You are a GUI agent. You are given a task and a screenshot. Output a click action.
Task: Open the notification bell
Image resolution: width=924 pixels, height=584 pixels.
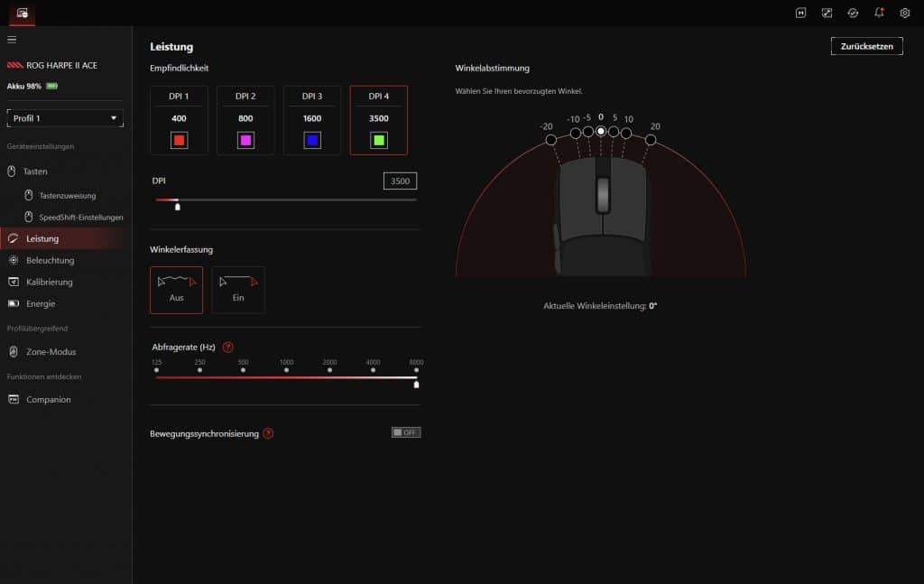pos(879,13)
